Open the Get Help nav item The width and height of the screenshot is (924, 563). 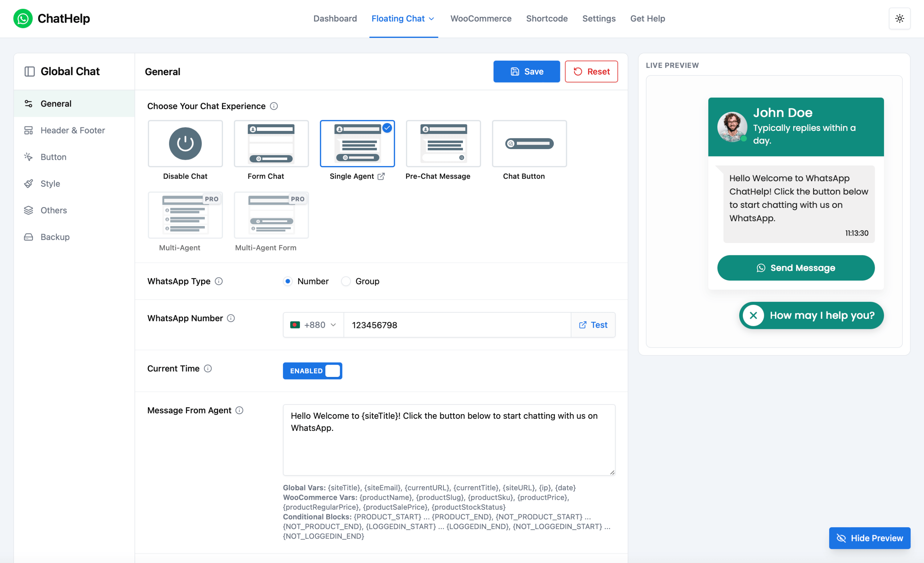pos(648,18)
